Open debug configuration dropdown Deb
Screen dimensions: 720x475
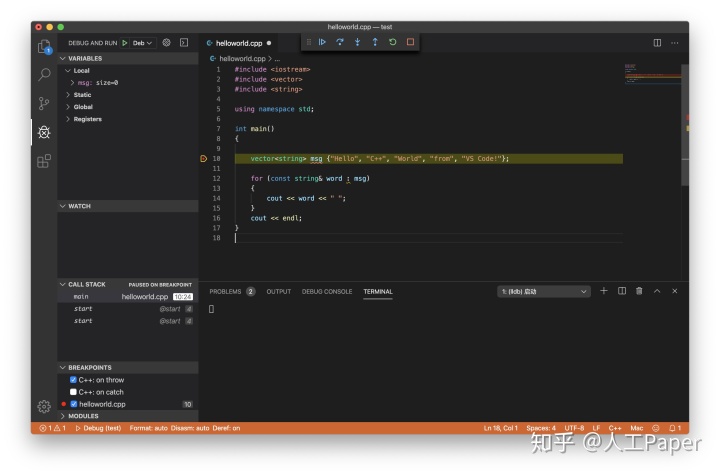click(x=142, y=43)
